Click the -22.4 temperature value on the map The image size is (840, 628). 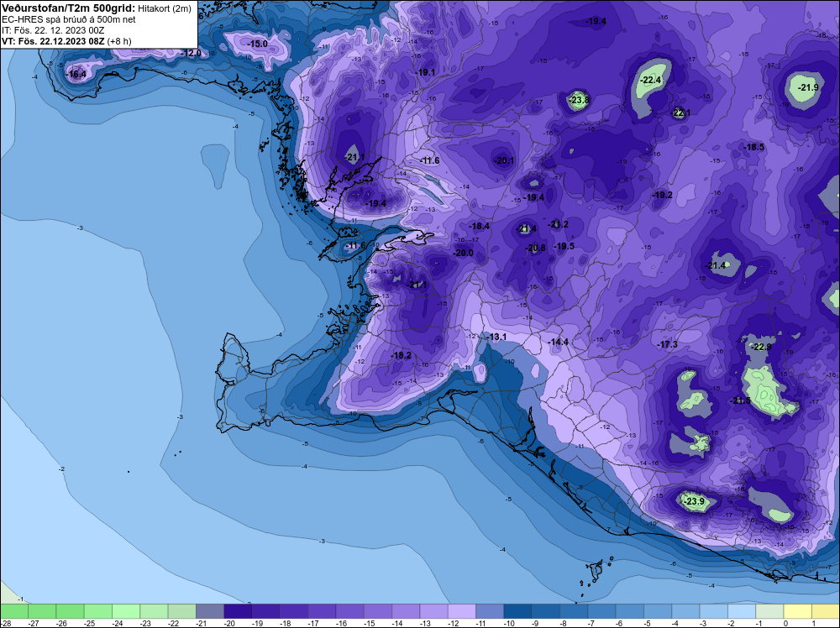coord(651,81)
